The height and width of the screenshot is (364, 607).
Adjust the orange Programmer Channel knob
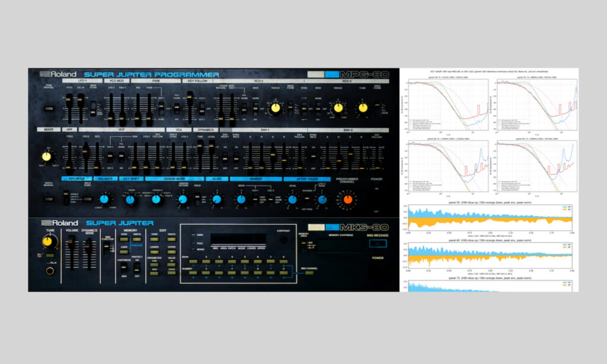pyautogui.click(x=347, y=199)
